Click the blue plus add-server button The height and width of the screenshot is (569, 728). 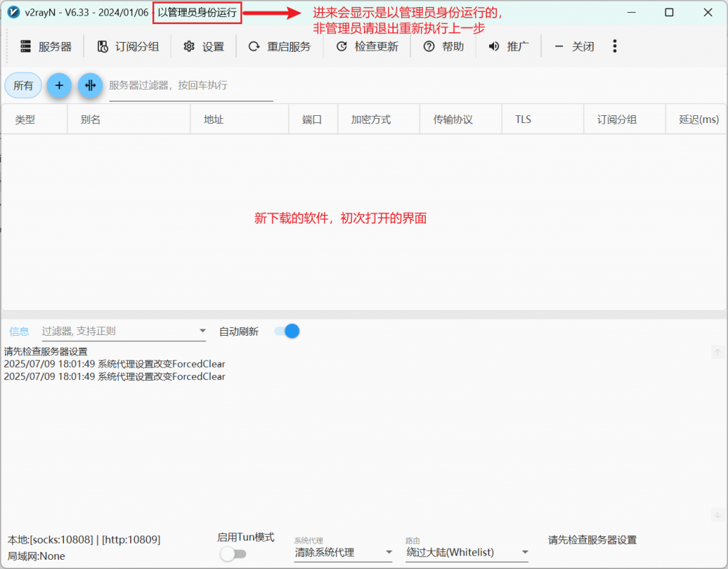point(59,85)
